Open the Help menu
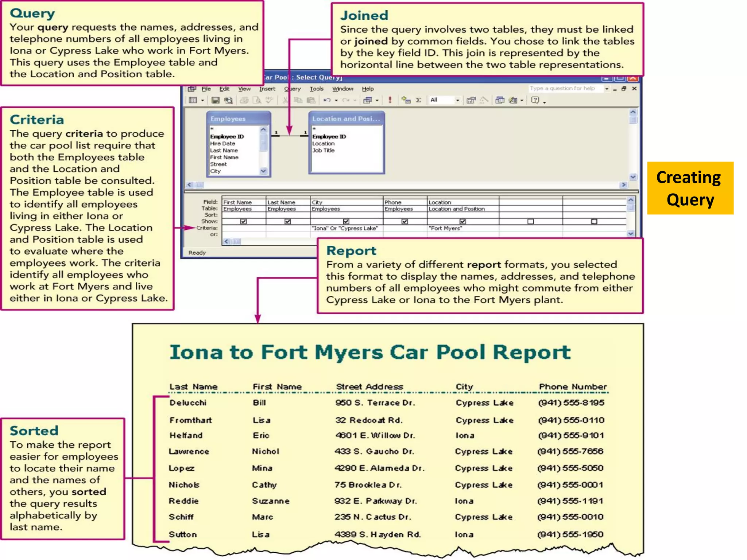 click(x=368, y=89)
